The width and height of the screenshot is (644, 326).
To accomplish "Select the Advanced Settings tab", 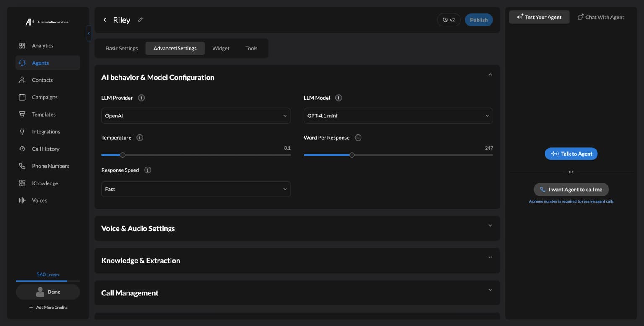I will point(175,48).
